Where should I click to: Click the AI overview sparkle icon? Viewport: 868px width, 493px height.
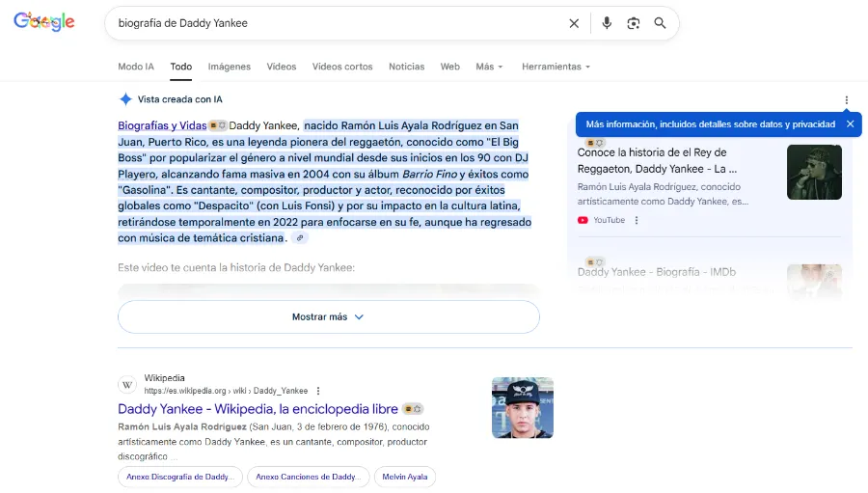pyautogui.click(x=125, y=99)
